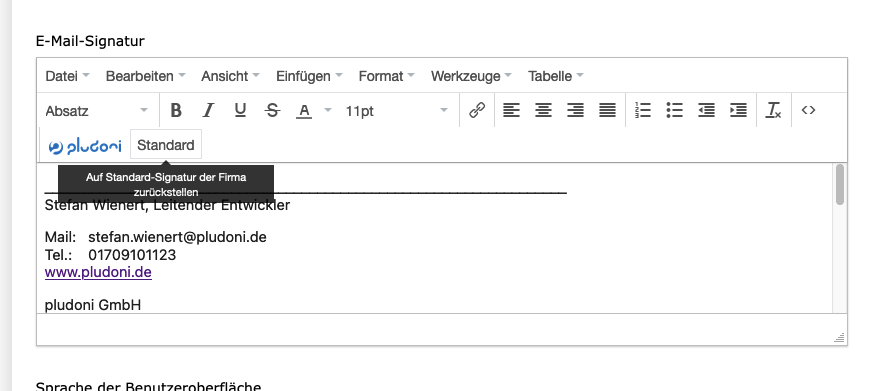Expand the text color picker arrow
870x391 pixels.
click(328, 110)
